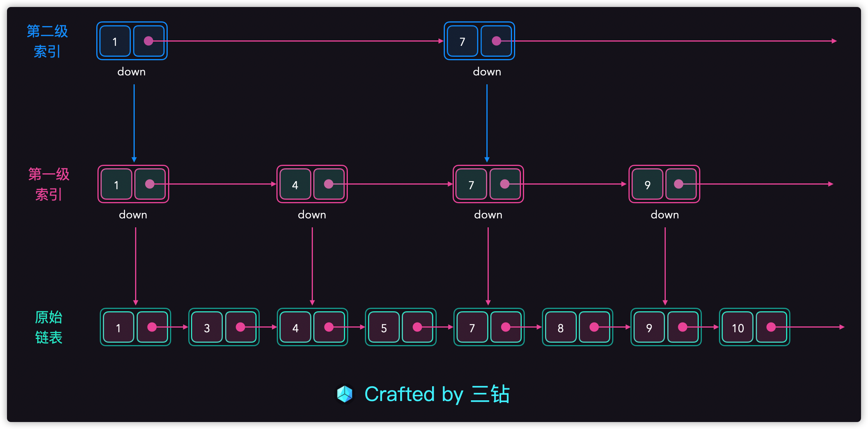Click the Crafted by 三钻 text
Image resolution: width=868 pixels, height=429 pixels.
437,394
